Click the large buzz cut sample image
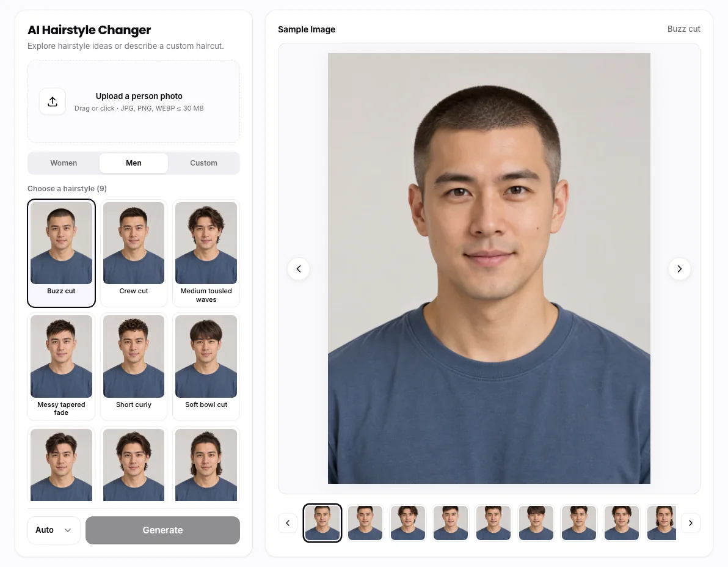Screen dimensions: 728x567 (x=489, y=268)
